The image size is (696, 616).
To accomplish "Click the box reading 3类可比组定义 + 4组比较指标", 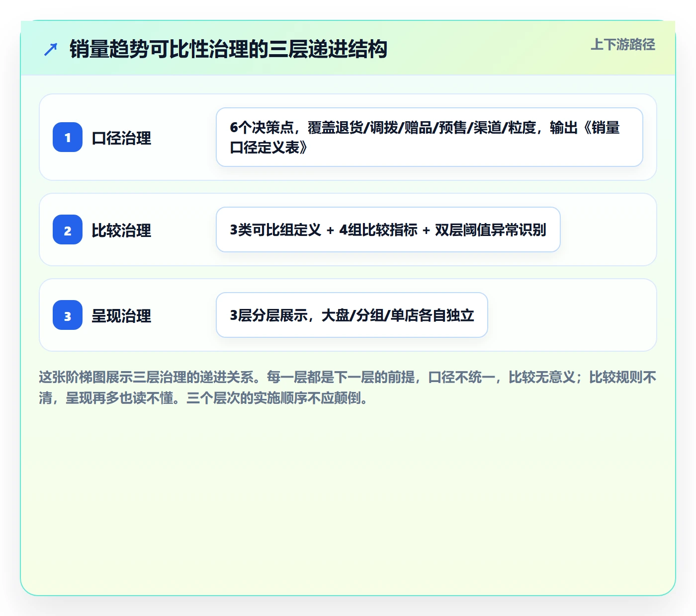I will coord(388,230).
